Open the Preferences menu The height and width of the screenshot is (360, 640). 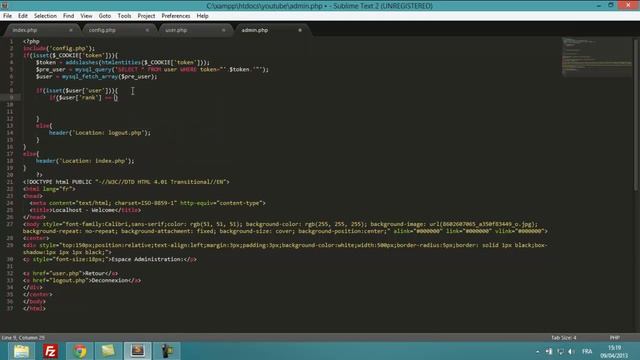pyautogui.click(x=176, y=16)
